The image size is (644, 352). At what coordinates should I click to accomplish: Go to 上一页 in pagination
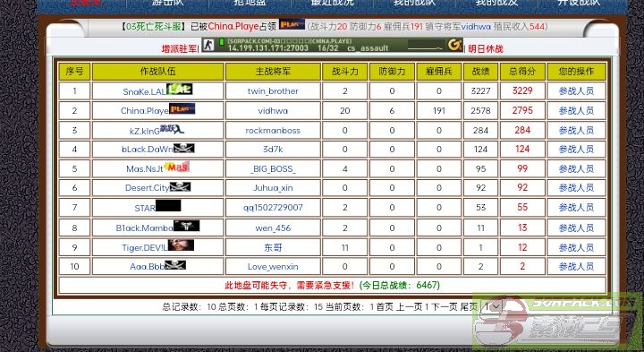410,307
